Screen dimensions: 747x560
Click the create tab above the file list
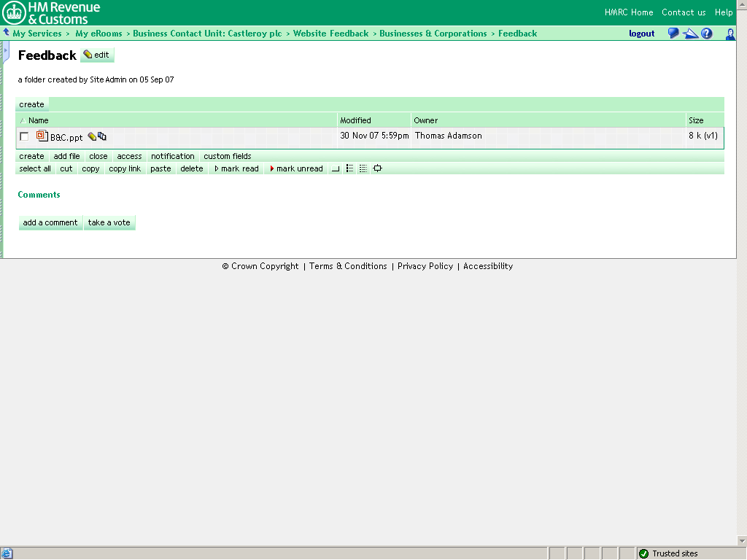click(31, 104)
